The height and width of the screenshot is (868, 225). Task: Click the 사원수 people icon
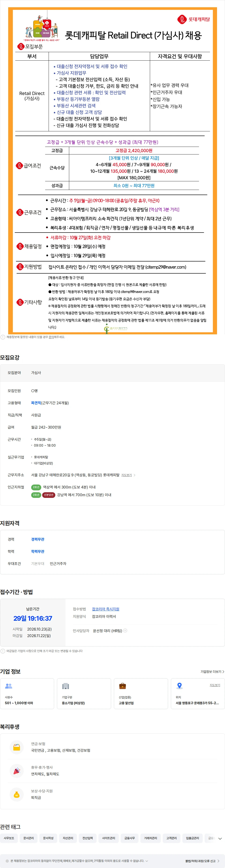click(x=9, y=686)
